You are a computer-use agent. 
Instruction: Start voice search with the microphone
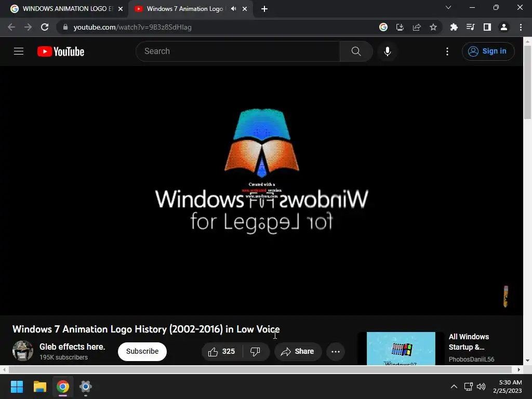coord(387,51)
